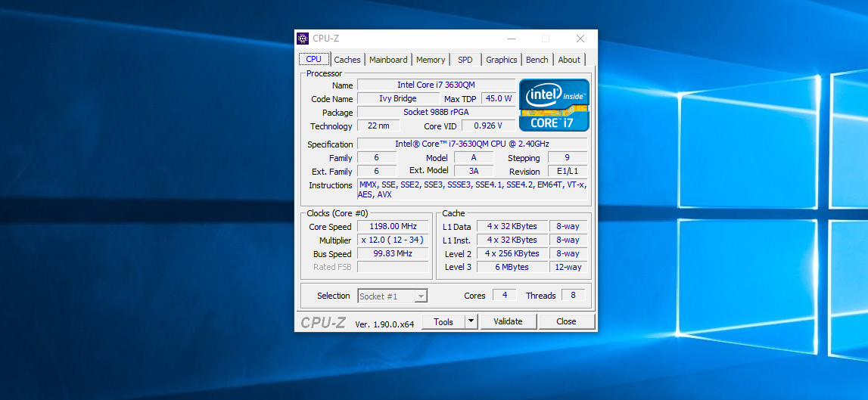Click the Specification text field
The height and width of the screenshot is (400, 868).
click(471, 144)
